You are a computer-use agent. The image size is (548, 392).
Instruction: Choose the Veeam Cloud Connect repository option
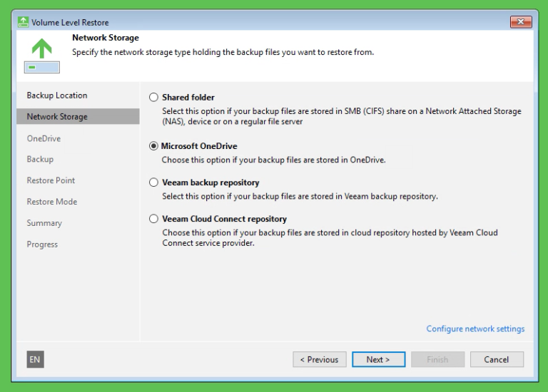click(153, 219)
